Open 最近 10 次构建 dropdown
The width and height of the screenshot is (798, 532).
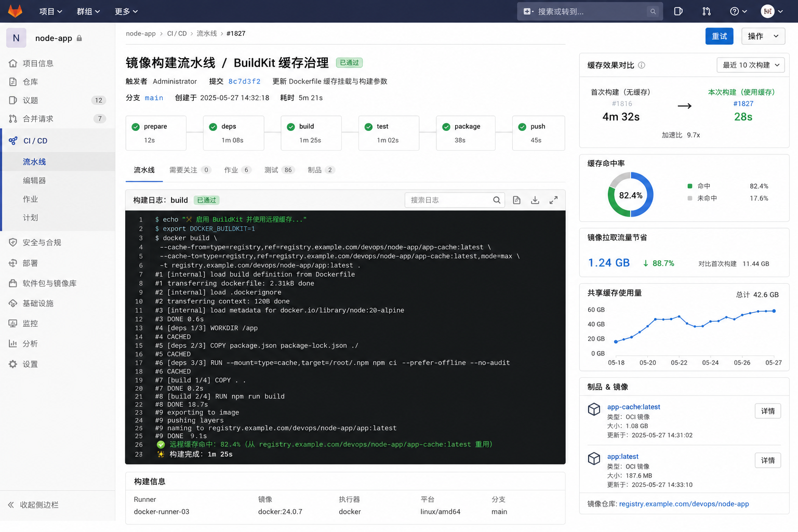751,65
